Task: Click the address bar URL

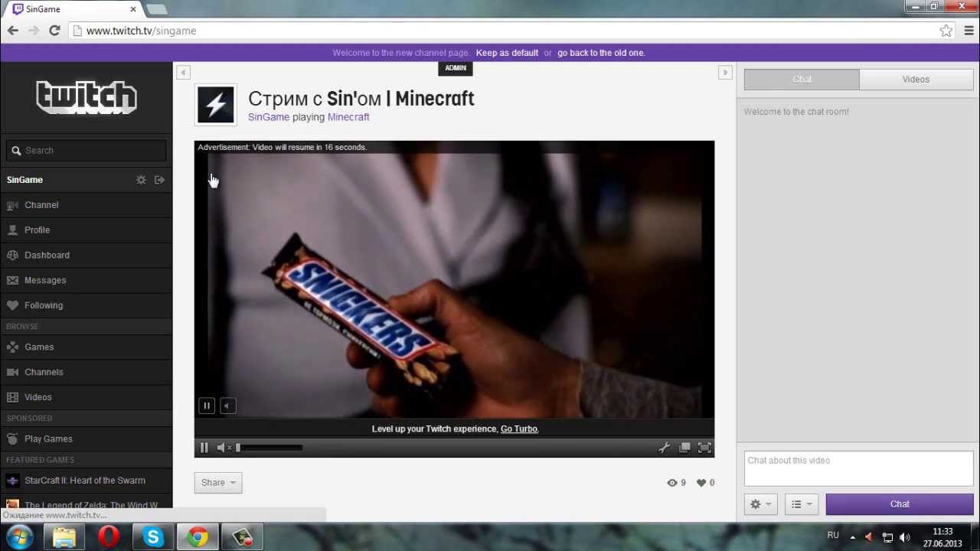Action: [x=141, y=31]
